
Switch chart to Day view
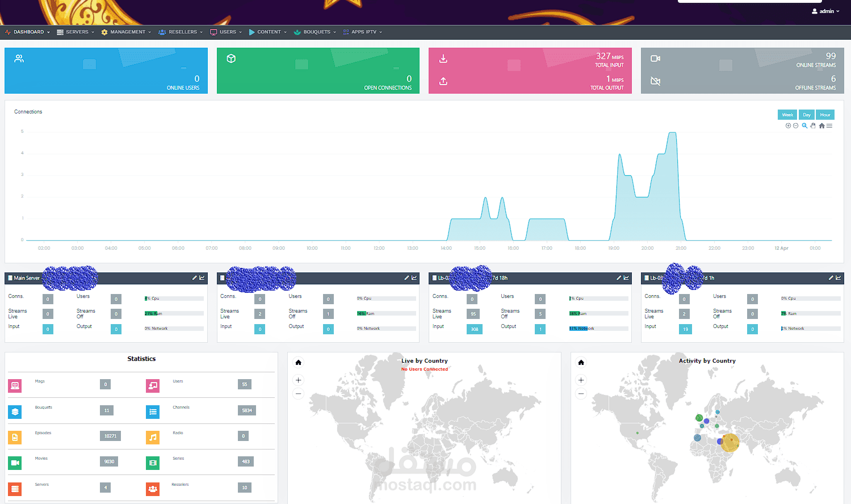[x=807, y=115]
